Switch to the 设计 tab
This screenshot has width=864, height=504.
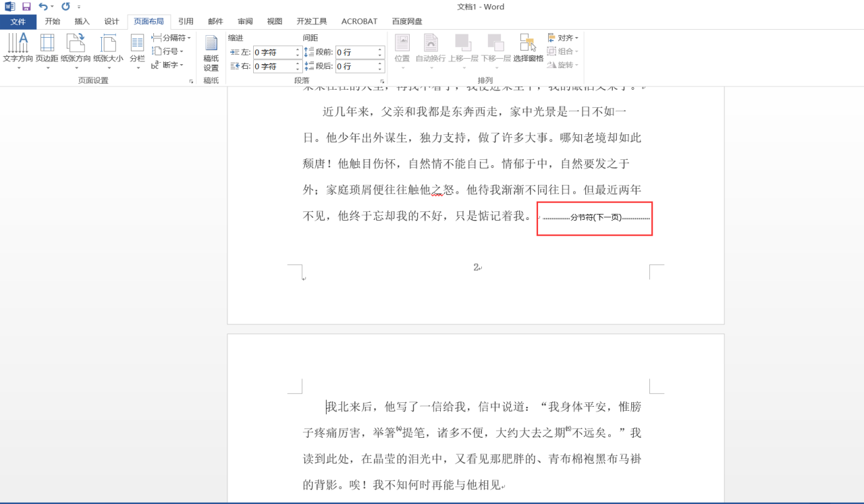[112, 22]
